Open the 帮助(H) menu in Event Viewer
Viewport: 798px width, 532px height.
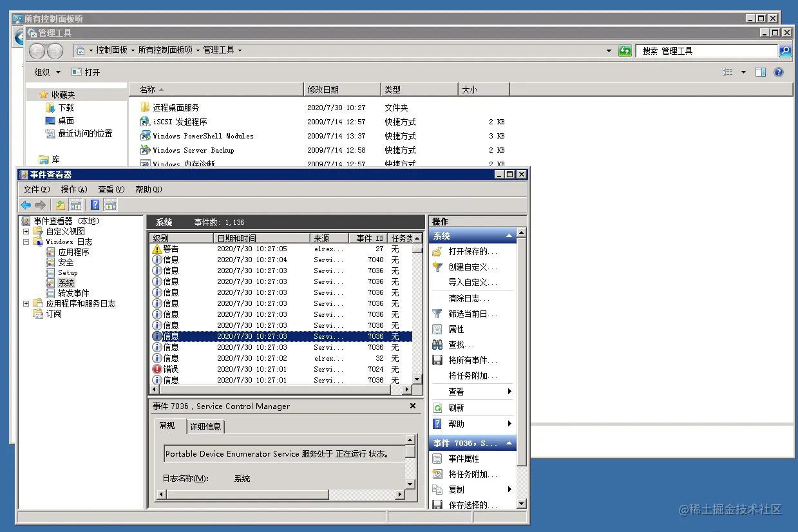149,189
